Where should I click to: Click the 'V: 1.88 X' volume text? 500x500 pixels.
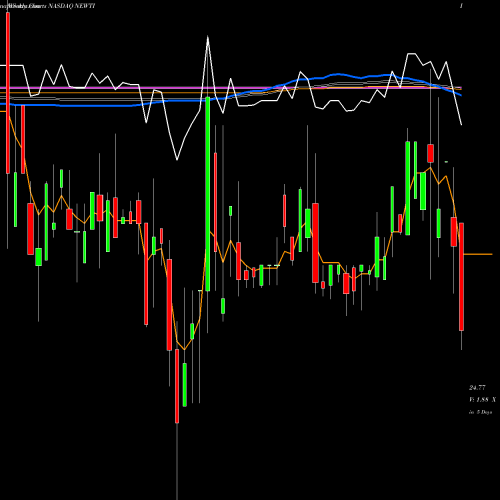(x=482, y=399)
